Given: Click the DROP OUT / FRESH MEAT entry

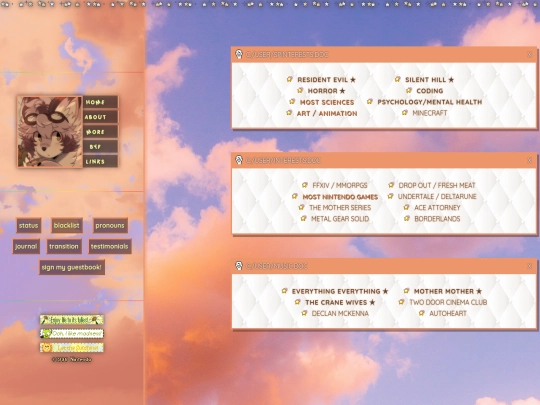Looking at the screenshot, I should pos(437,185).
